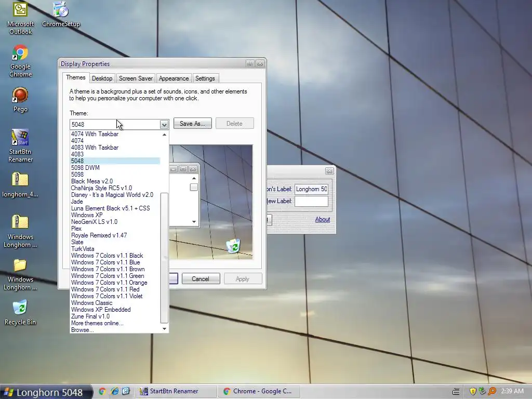Select the longhorn_4... zip folder icon
The width and height of the screenshot is (532, 399).
coord(20,185)
